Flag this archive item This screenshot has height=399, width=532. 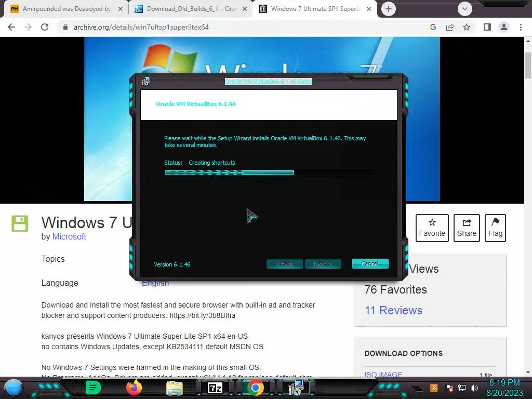pyautogui.click(x=495, y=228)
